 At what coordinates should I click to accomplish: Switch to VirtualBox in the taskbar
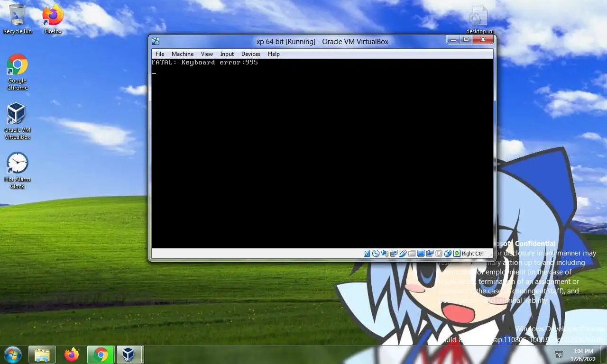[129, 355]
